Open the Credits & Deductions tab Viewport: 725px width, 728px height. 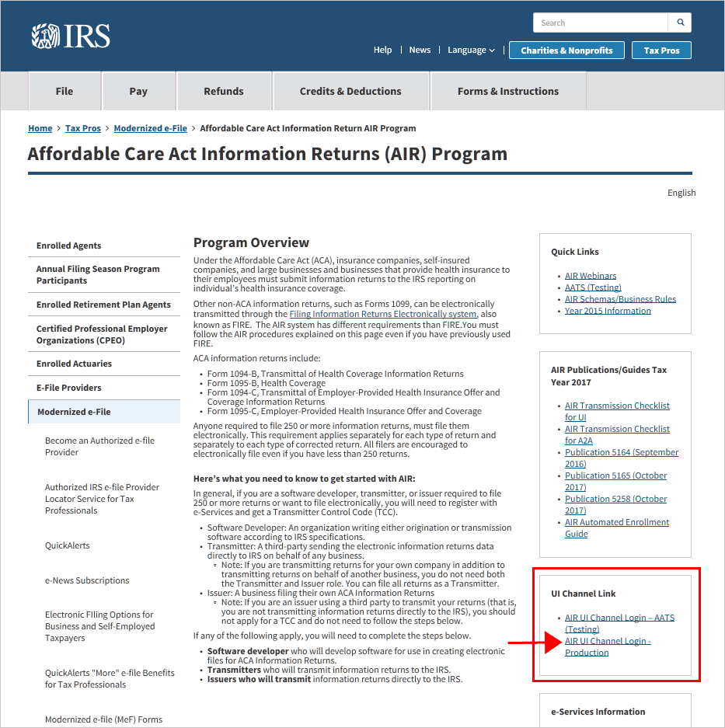click(x=350, y=91)
